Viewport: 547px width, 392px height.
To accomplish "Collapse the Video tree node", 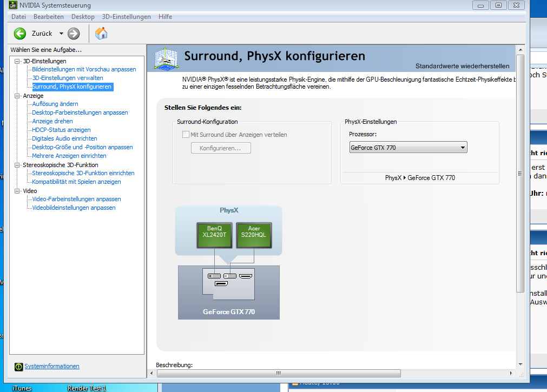I will click(x=17, y=191).
